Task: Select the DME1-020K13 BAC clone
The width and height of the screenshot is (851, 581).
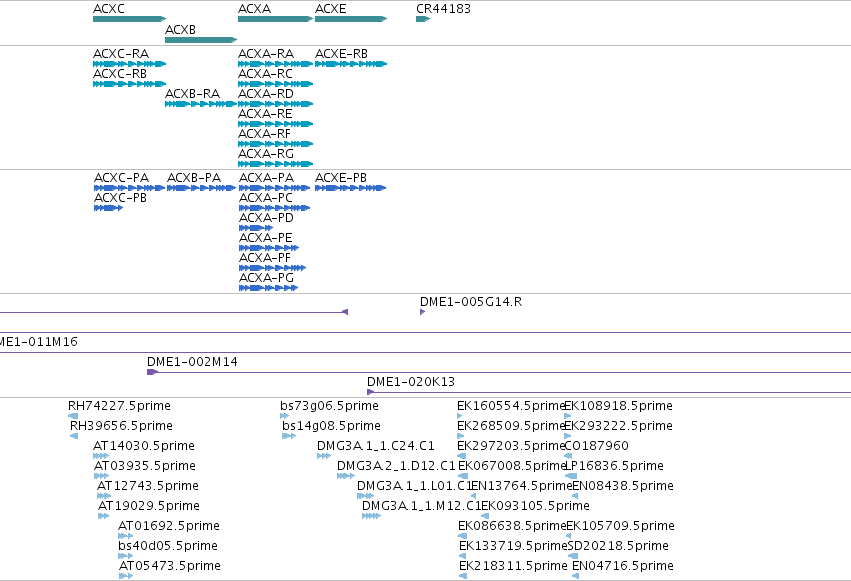Action: click(609, 392)
